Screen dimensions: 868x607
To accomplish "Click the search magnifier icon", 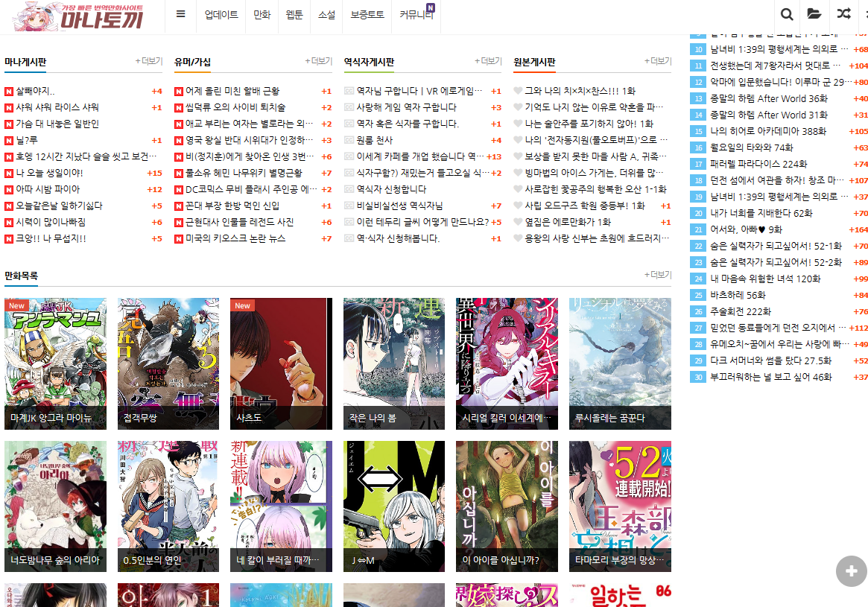I will pyautogui.click(x=787, y=14).
